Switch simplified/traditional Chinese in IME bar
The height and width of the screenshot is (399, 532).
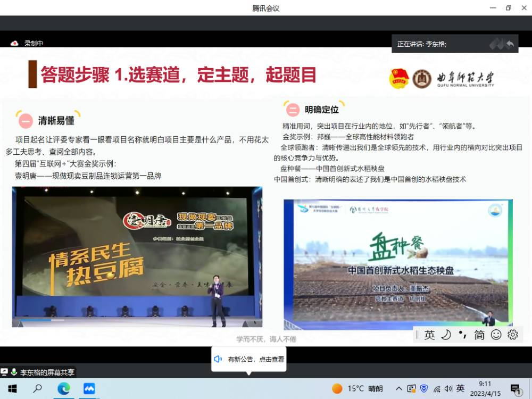tap(479, 335)
